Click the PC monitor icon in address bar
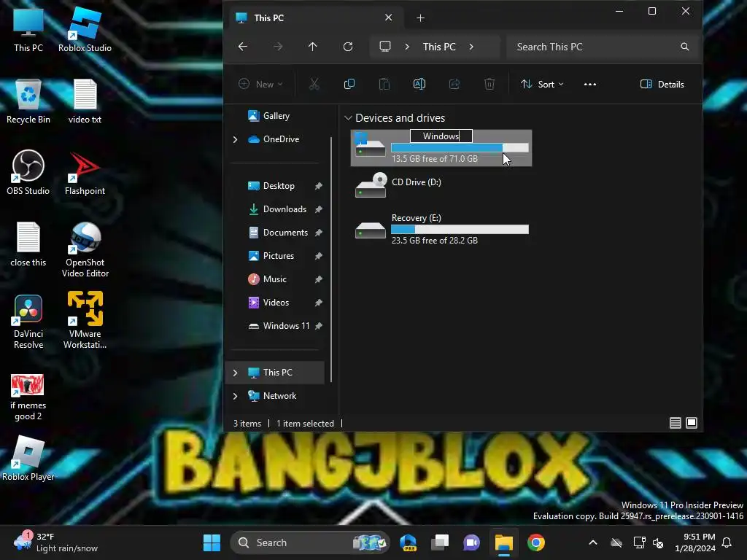The image size is (747, 560). pyautogui.click(x=385, y=47)
